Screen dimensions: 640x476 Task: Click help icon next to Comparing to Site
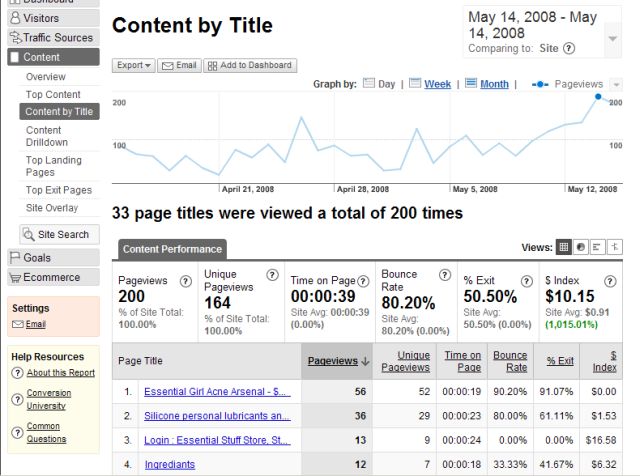coord(569,49)
